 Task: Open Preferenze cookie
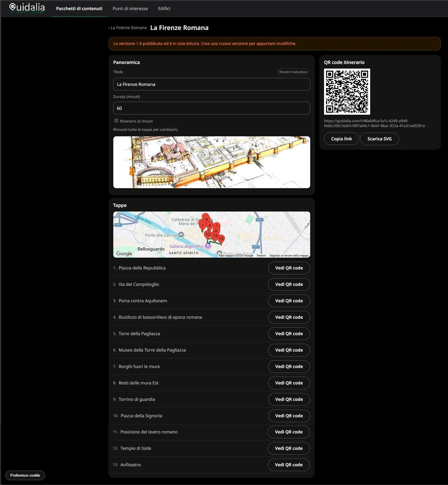(x=25, y=475)
